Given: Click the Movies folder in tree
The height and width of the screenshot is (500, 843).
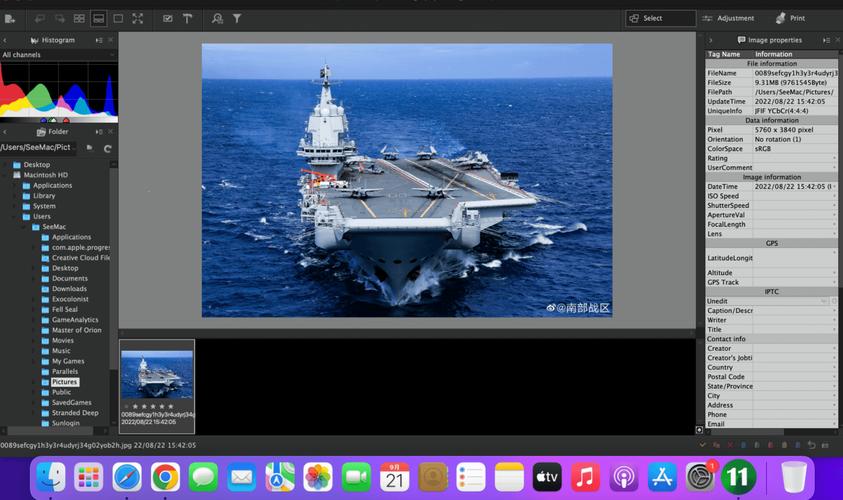Looking at the screenshot, I should coord(63,340).
